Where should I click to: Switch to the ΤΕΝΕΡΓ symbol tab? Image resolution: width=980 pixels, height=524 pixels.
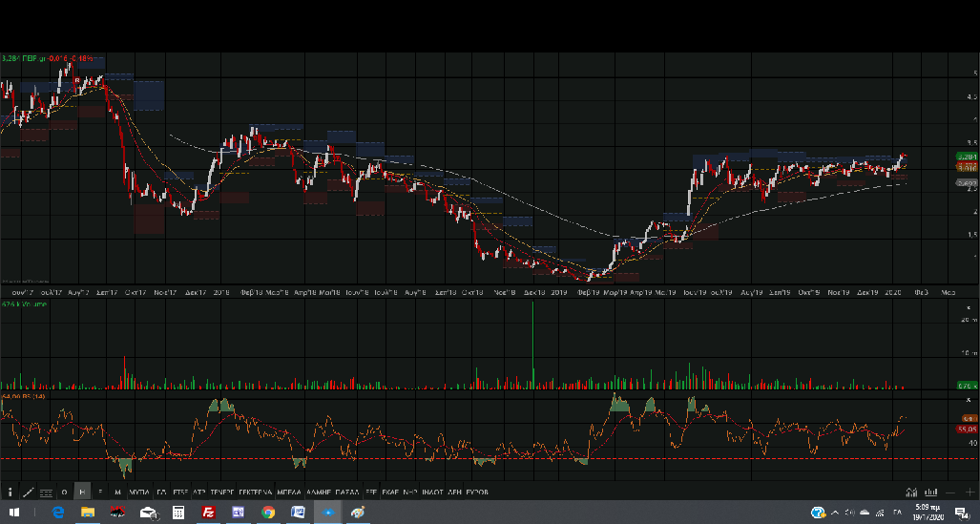(222, 492)
